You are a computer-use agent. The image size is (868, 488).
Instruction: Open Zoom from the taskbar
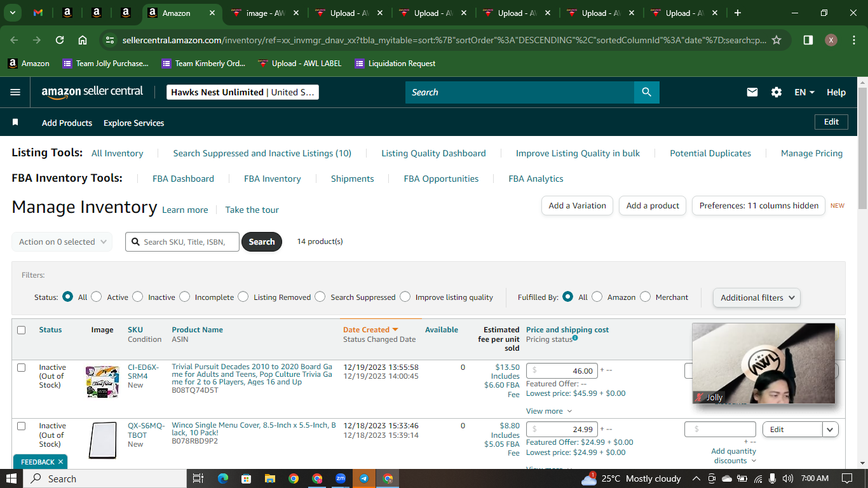click(341, 478)
